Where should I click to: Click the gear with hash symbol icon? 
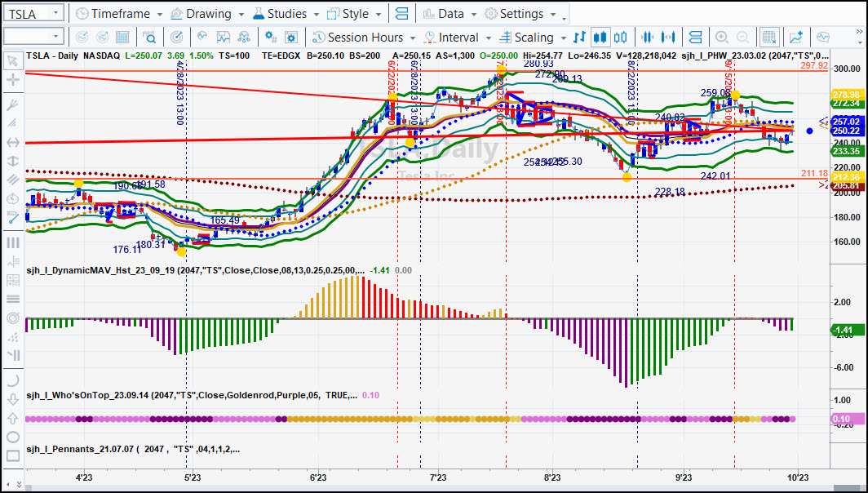(x=271, y=37)
